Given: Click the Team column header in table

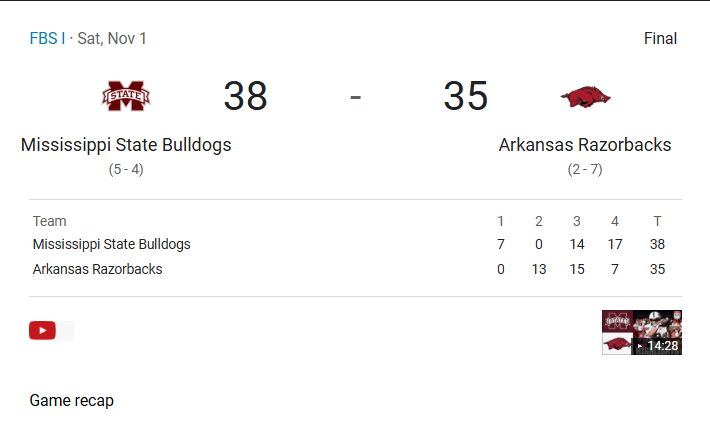Looking at the screenshot, I should coord(50,221).
